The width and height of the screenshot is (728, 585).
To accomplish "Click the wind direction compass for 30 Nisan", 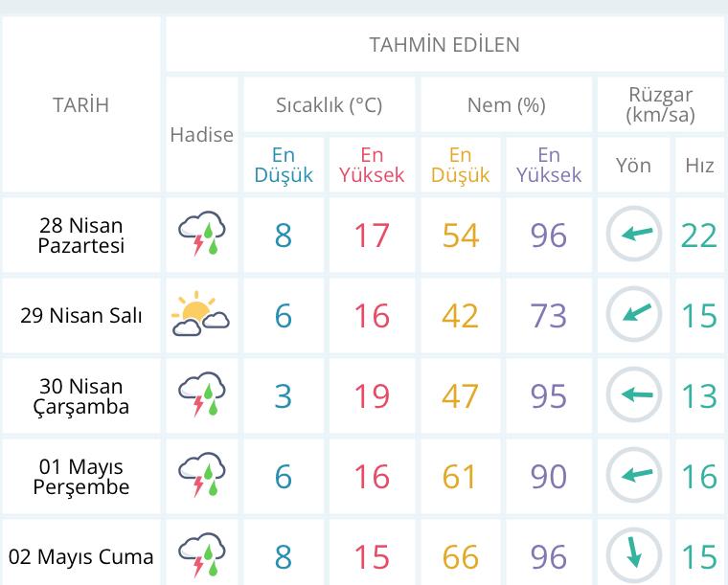I will [x=633, y=395].
